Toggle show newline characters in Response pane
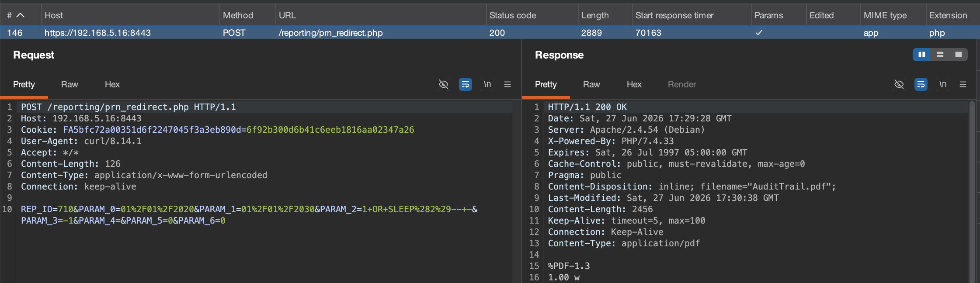 tap(943, 84)
